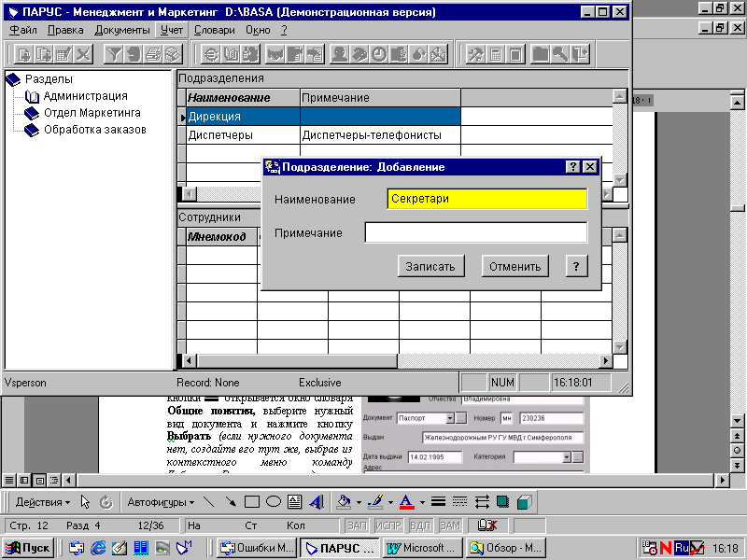Select Отдел Маркетинга tree item
The height and width of the screenshot is (560, 747).
click(92, 113)
